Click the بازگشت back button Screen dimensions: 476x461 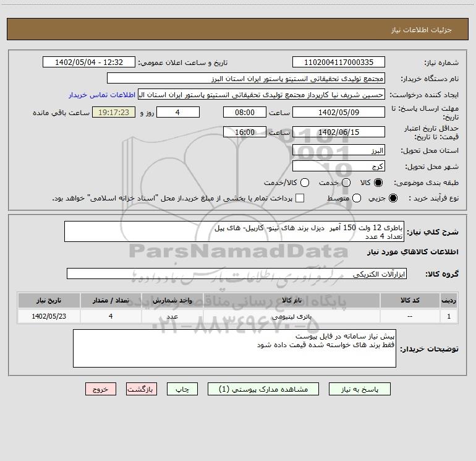coord(142,389)
